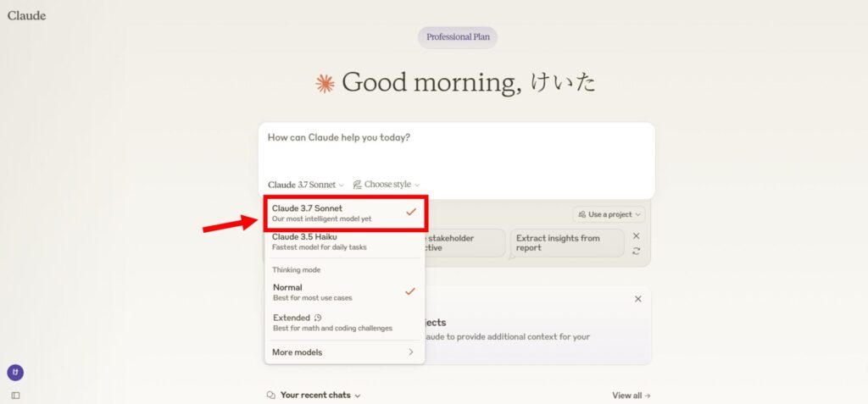The height and width of the screenshot is (404, 868).
Task: Click the Professional Plan badge
Action: pyautogui.click(x=457, y=37)
